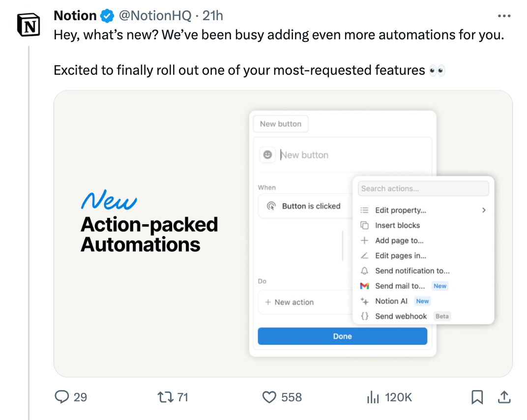Screen dimensions: 527x420
Task: Share the tweet with upload icon
Action: coord(504,397)
